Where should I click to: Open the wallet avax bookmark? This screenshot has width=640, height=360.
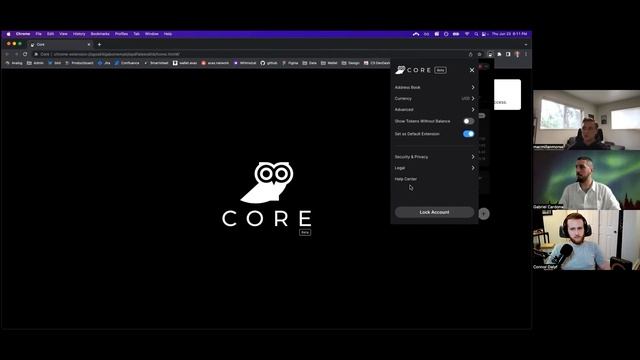point(185,63)
